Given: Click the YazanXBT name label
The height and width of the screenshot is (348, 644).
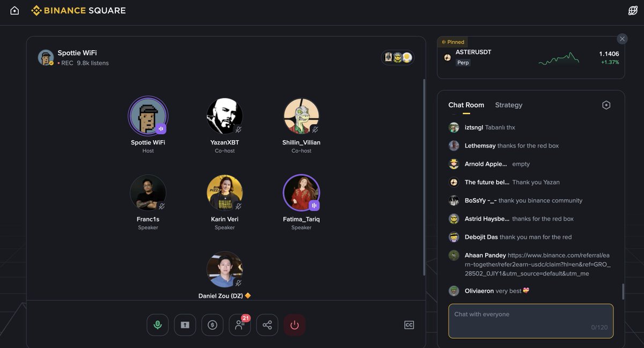Looking at the screenshot, I should [x=225, y=142].
